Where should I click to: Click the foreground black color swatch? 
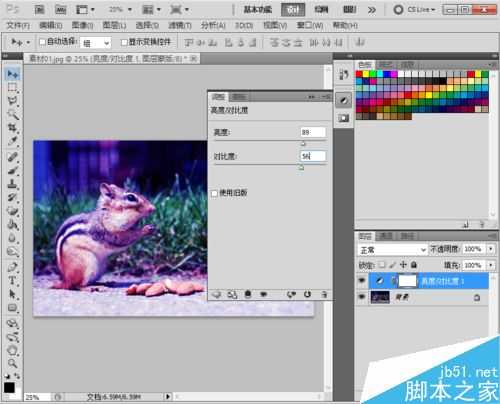pos(9,388)
